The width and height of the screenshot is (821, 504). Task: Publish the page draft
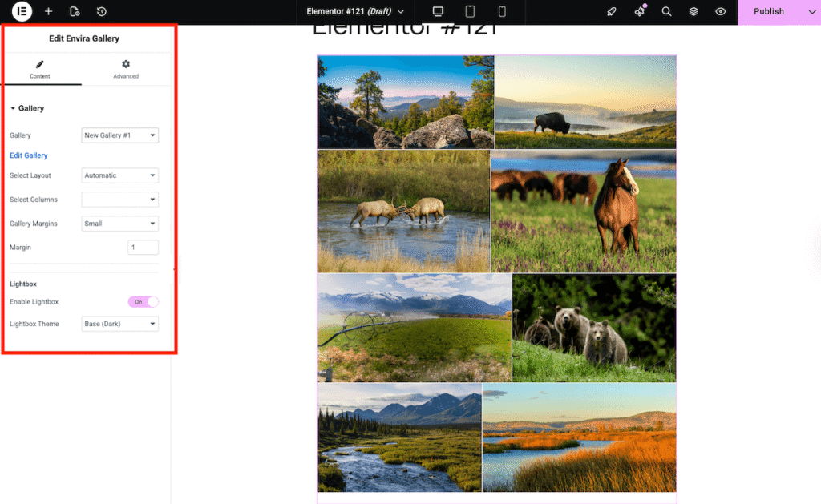767,11
